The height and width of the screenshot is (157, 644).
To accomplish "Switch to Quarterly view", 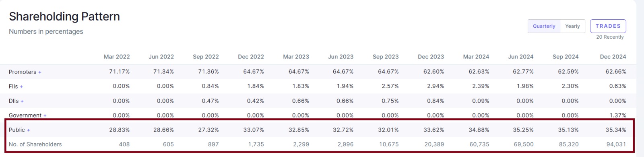I will (x=544, y=26).
